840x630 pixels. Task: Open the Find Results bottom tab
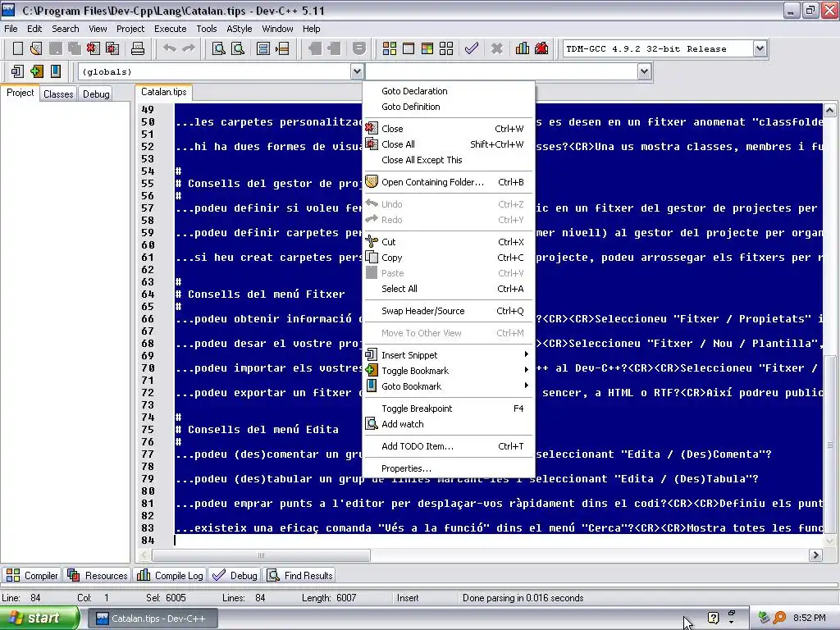(x=300, y=576)
